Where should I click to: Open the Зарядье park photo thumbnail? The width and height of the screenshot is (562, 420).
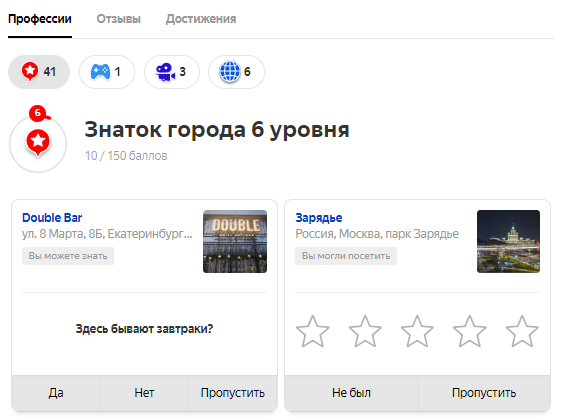tap(508, 242)
